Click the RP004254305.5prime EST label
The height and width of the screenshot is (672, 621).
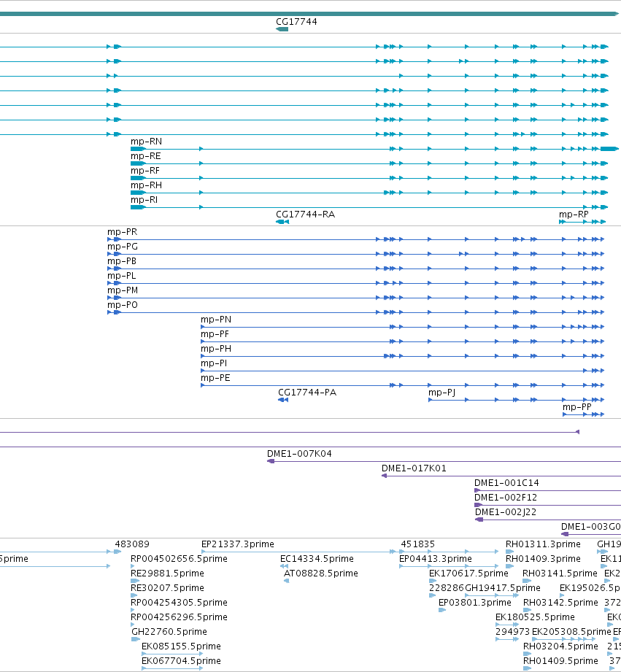(179, 602)
